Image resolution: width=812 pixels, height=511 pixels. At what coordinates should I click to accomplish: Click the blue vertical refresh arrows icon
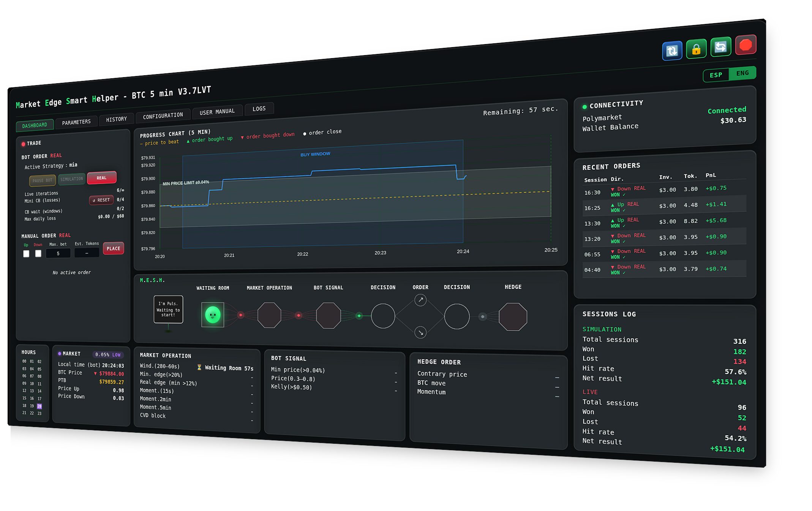[672, 51]
